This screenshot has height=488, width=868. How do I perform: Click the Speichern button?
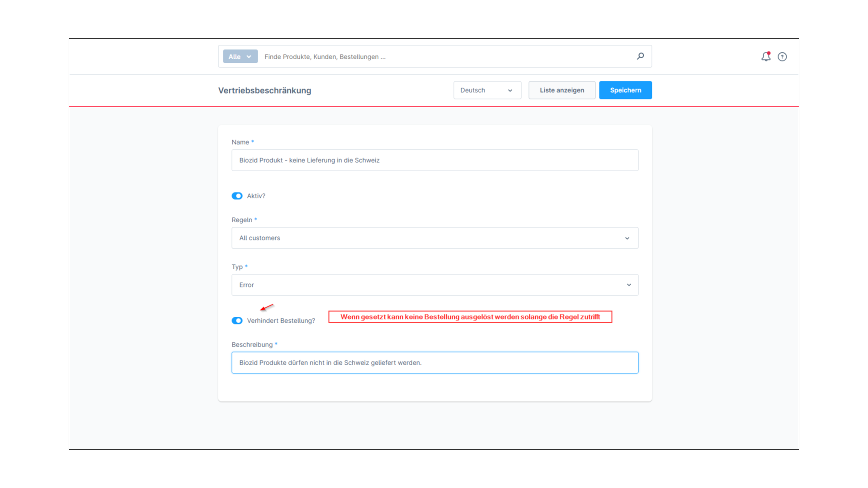(x=625, y=90)
